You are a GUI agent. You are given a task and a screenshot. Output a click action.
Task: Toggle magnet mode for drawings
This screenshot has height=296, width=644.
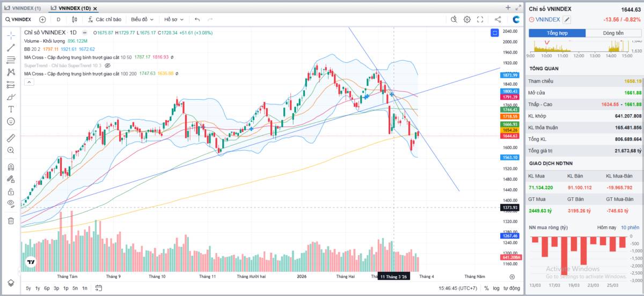tap(11, 167)
